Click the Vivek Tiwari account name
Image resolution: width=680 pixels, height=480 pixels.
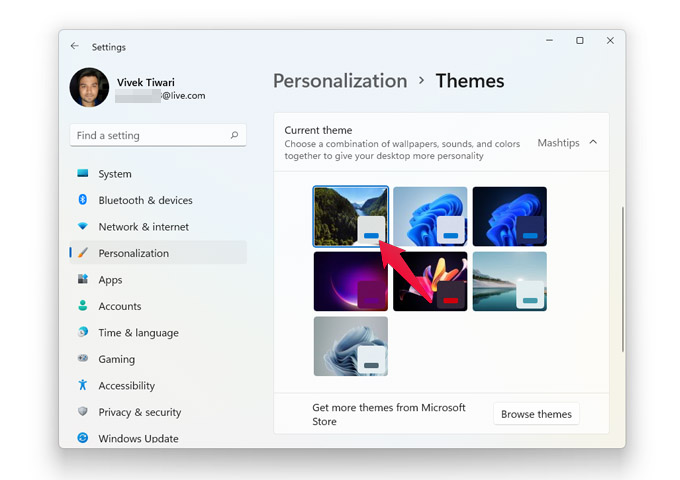click(146, 82)
